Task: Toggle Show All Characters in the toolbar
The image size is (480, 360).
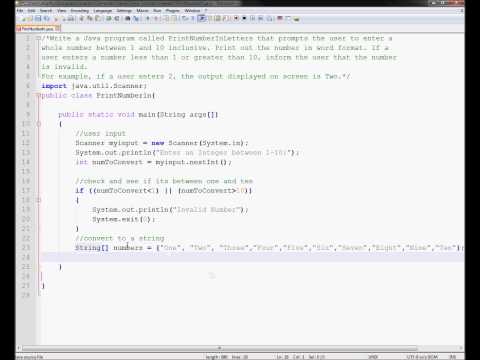Action: (193, 19)
